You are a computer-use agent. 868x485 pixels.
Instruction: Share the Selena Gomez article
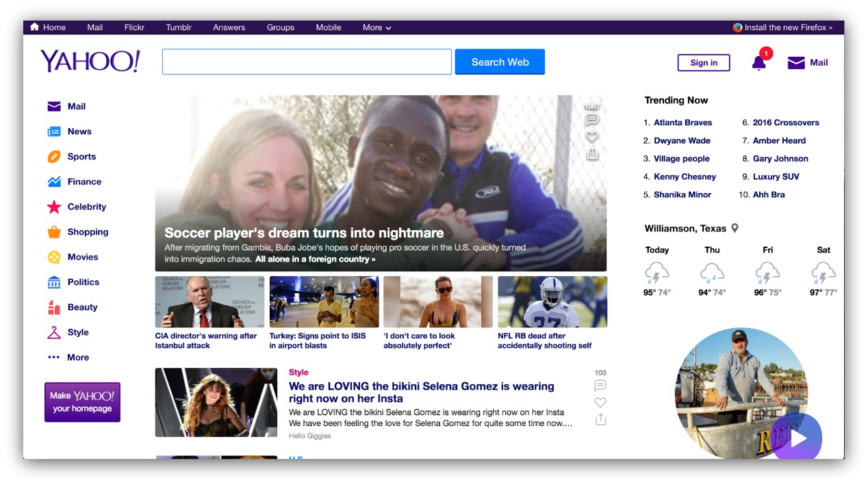(600, 419)
